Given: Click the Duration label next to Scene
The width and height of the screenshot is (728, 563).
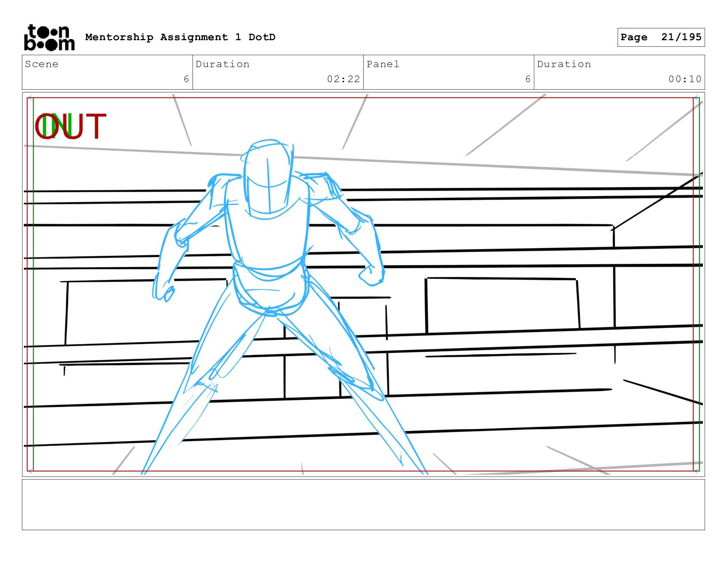Looking at the screenshot, I should click(222, 64).
